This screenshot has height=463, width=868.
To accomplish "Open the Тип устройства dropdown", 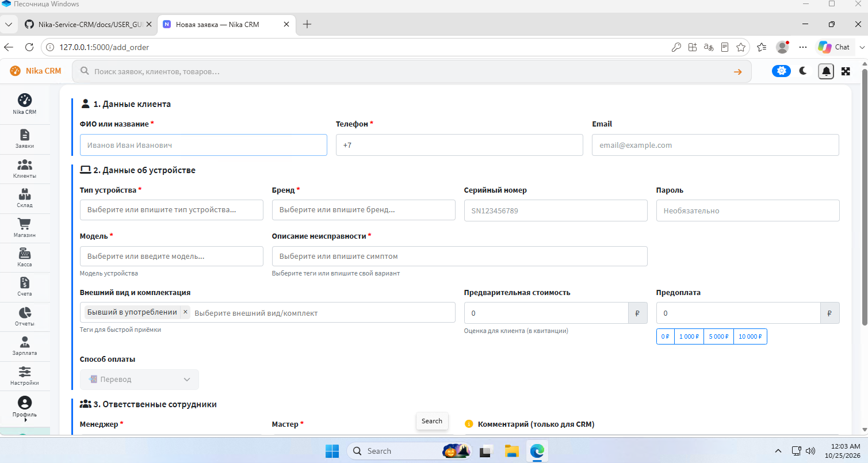I will pyautogui.click(x=171, y=210).
